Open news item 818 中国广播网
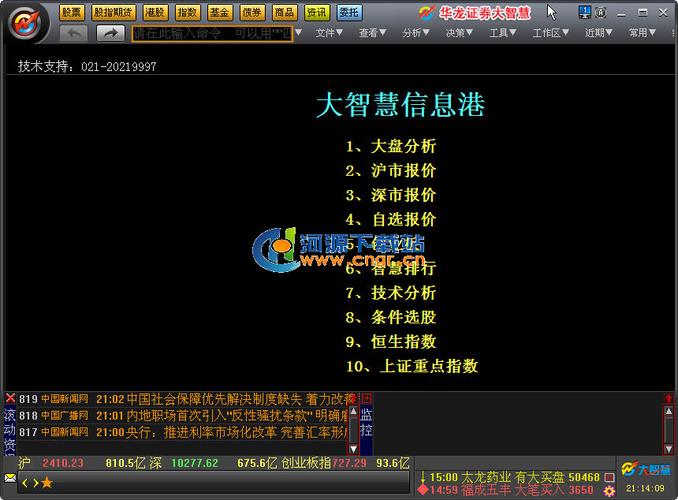Screen dimensions: 678x500 pos(183,416)
